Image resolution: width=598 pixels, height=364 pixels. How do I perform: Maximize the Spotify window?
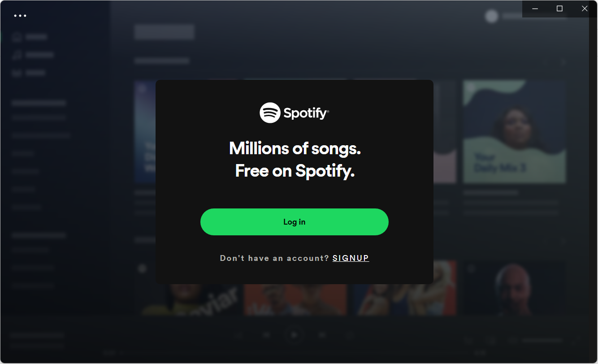coord(559,9)
